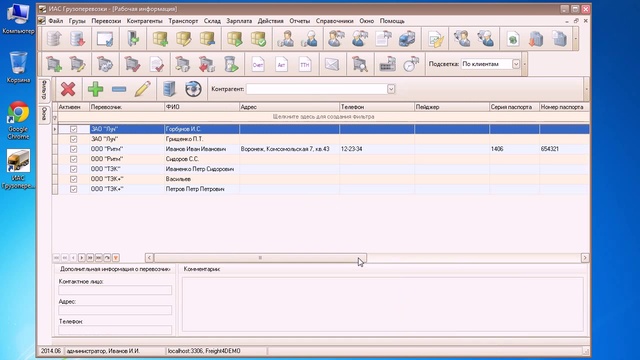Click the next record navigator button
Viewport: 640px width, 360px height.
tap(82, 258)
